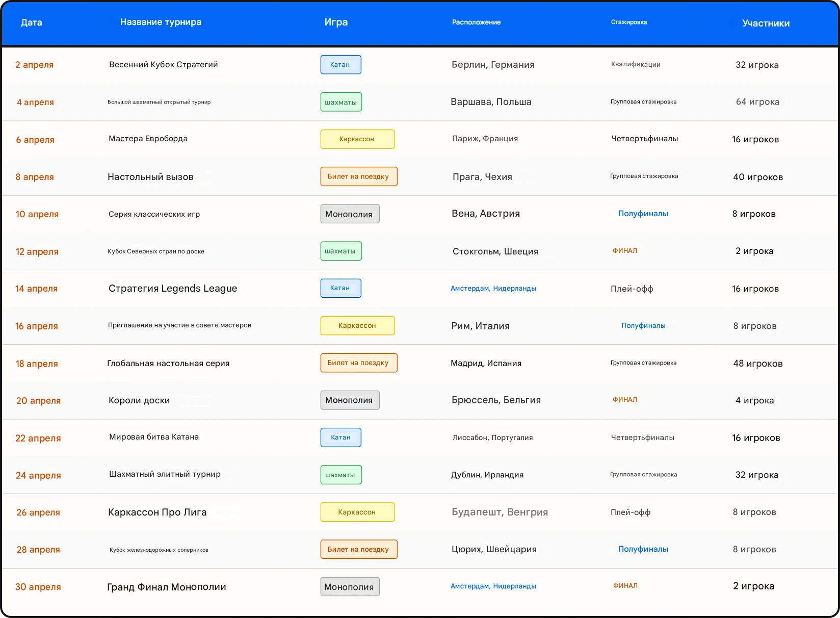Follow Полуфиналы link in Вена, Австрия row
This screenshot has height=618, width=840.
click(x=643, y=214)
